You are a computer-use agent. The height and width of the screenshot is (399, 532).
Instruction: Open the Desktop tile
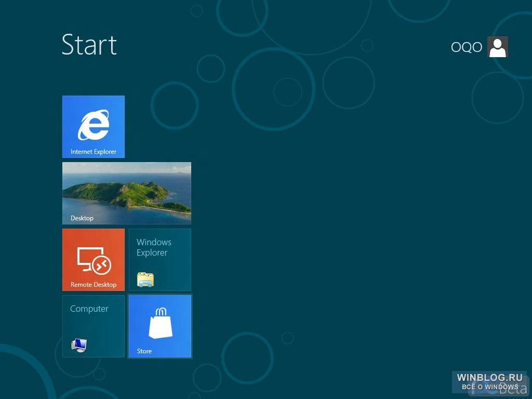point(127,193)
